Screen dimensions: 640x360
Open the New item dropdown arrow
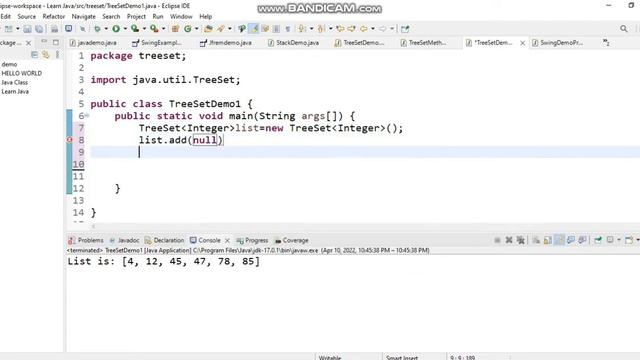click(18, 29)
